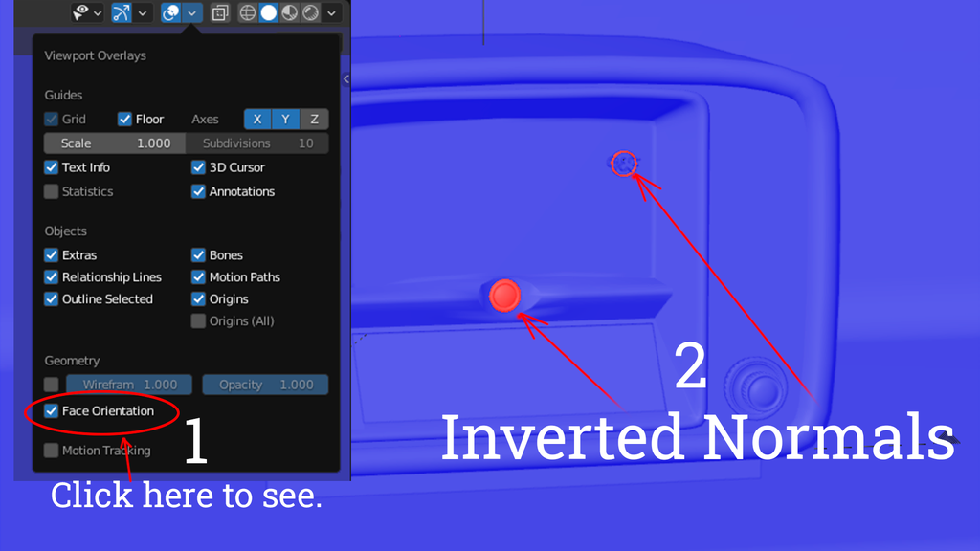Disable the Face Orientation overlay
The image size is (980, 551).
(x=51, y=410)
